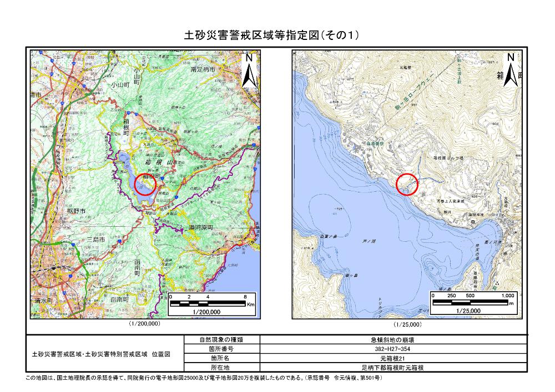Click the 1/25,000 scale bar
This screenshot has height=392, width=555.
473,304
